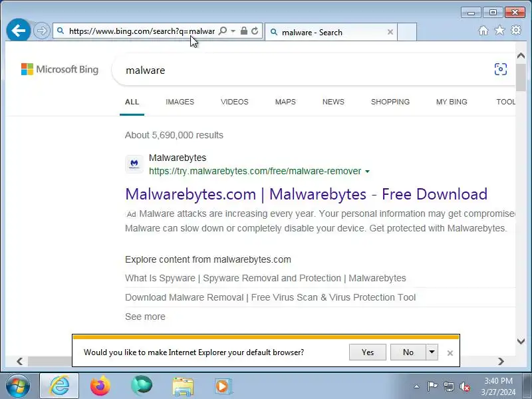The height and width of the screenshot is (399, 532).
Task: Click the 'About 5,690,000 results' text
Action: coord(174,135)
